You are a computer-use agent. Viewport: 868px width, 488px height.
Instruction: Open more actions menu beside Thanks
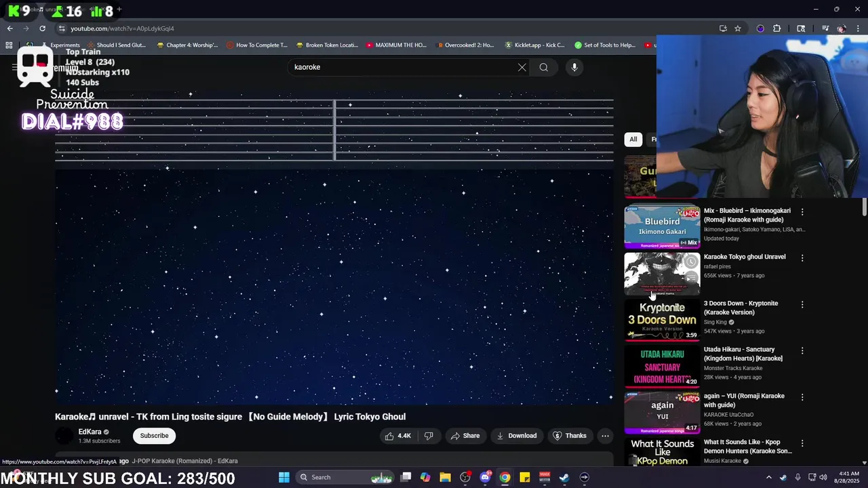click(x=605, y=436)
